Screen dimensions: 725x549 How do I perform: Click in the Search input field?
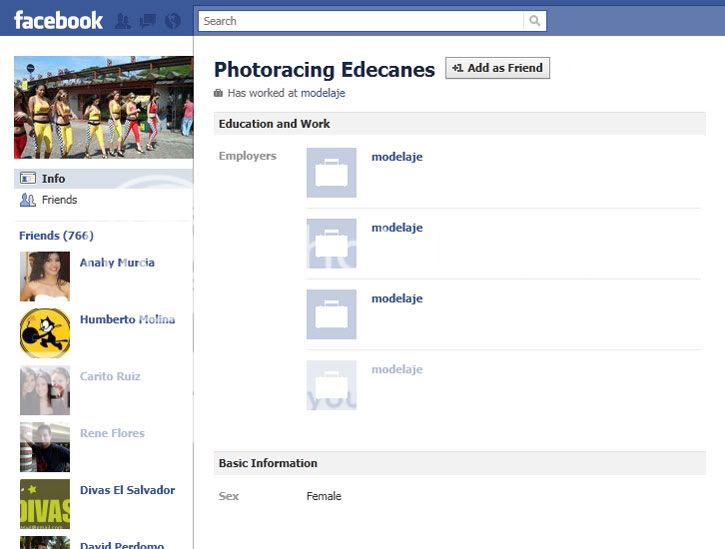coord(361,21)
